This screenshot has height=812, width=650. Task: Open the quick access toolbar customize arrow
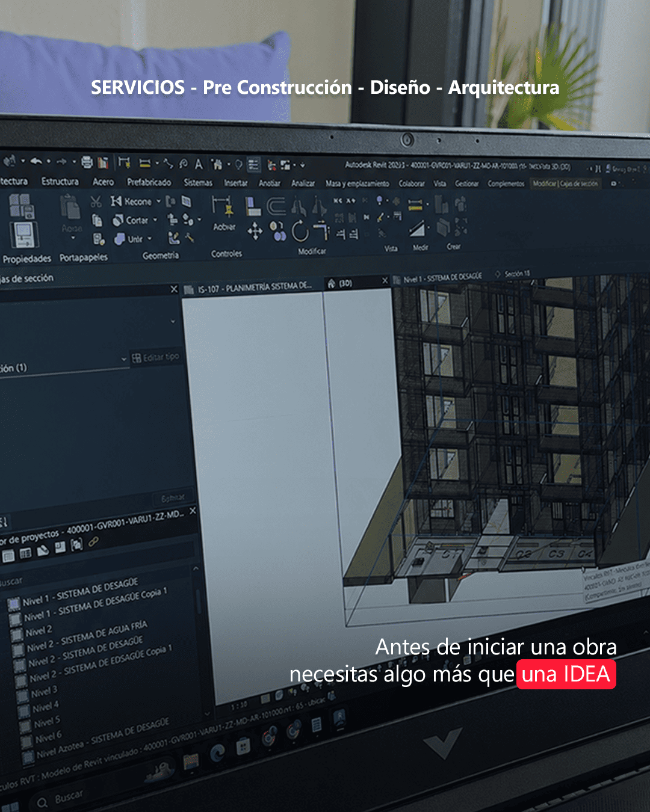(303, 165)
